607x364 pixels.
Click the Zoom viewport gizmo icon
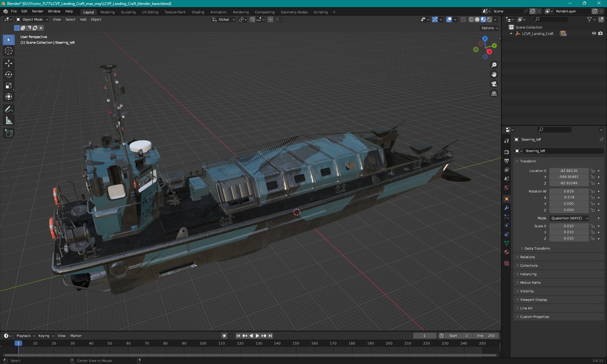[x=494, y=65]
